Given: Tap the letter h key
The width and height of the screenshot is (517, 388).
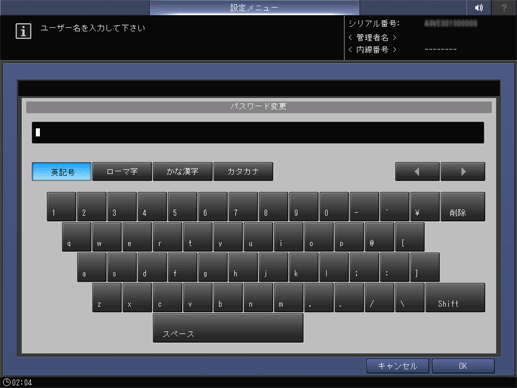Looking at the screenshot, I should click(243, 267).
